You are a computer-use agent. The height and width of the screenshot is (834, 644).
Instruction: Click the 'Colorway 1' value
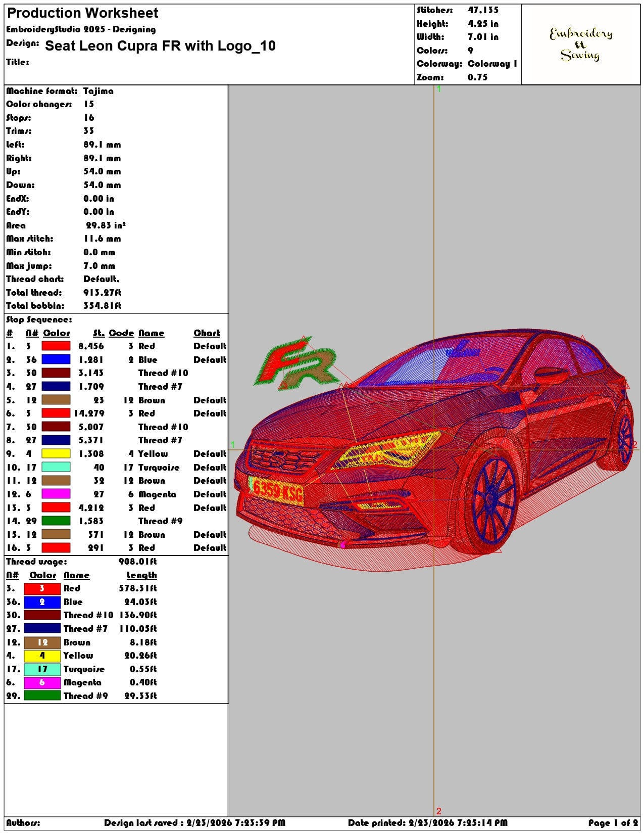point(492,64)
